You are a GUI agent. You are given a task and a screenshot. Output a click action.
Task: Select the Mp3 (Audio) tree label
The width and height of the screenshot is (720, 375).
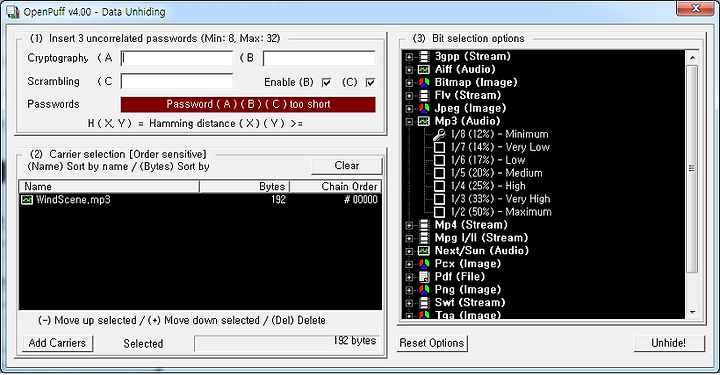[x=467, y=121]
